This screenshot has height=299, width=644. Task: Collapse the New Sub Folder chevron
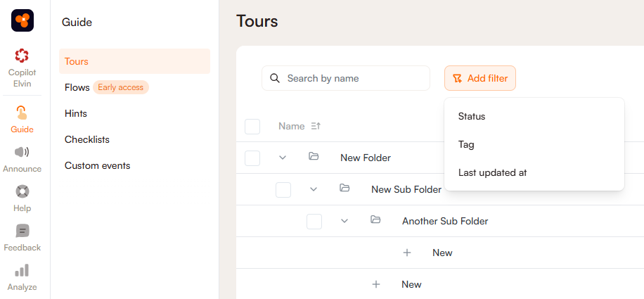tap(314, 189)
